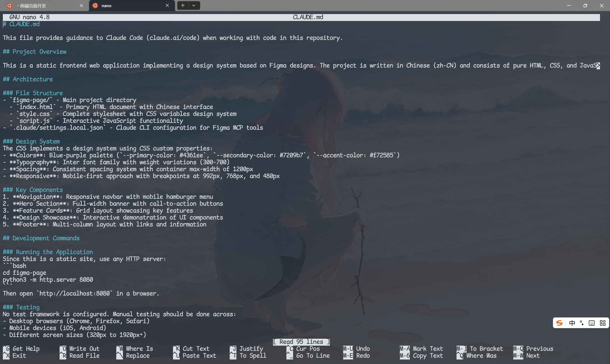Expand the new tab profile dropdown chevron

tap(194, 5)
